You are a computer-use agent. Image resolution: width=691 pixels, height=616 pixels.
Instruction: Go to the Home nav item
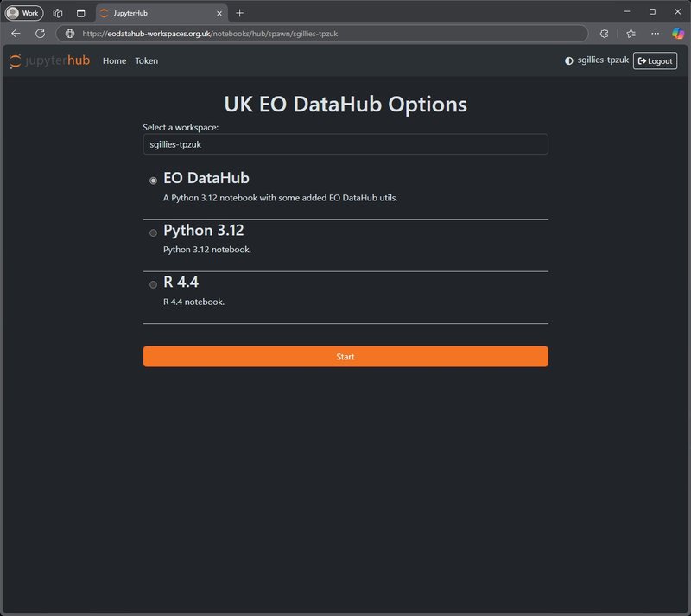(114, 60)
